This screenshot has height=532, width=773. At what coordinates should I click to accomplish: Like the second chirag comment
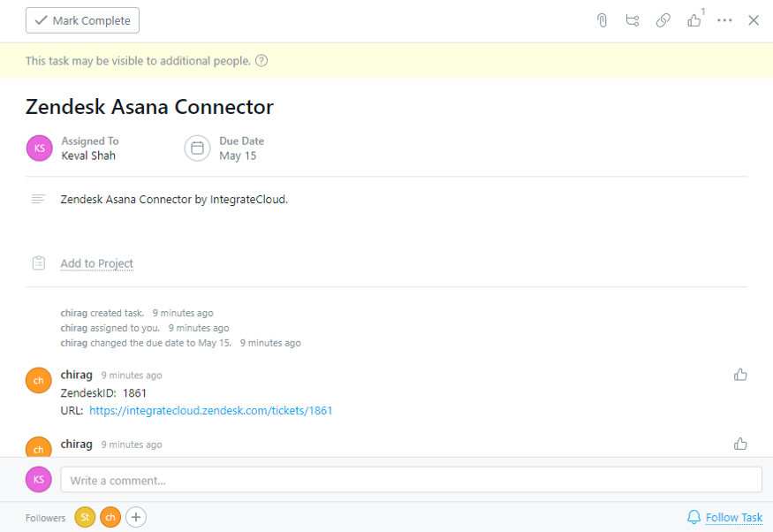740,444
